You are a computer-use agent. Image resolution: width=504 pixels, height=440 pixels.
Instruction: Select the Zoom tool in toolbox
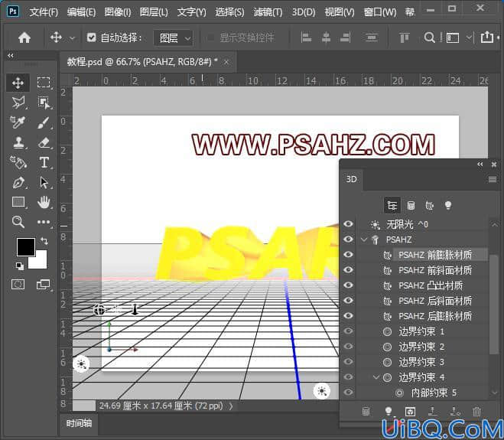pyautogui.click(x=18, y=222)
